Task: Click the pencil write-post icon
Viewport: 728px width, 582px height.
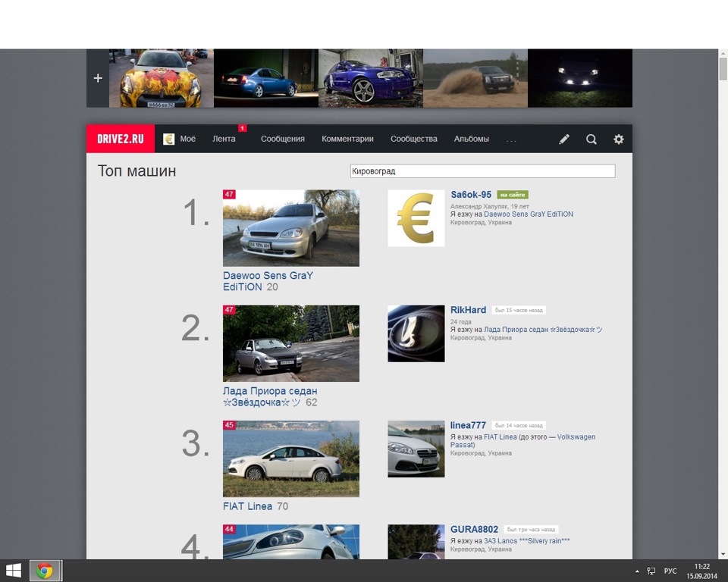Action: click(x=564, y=139)
